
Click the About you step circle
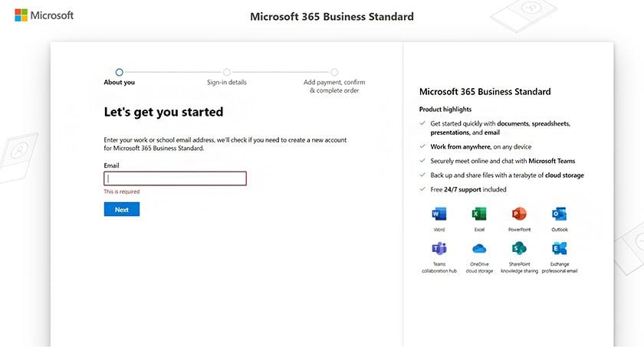(119, 72)
